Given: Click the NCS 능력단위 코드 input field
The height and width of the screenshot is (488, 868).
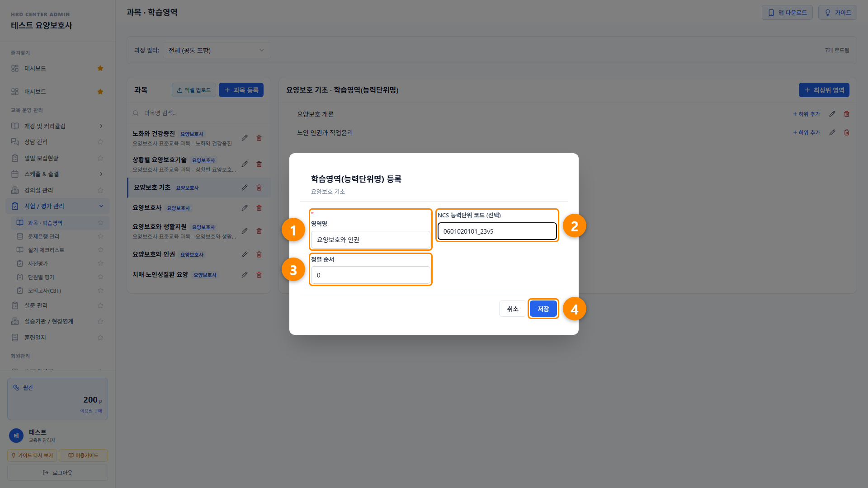Looking at the screenshot, I should [x=497, y=231].
